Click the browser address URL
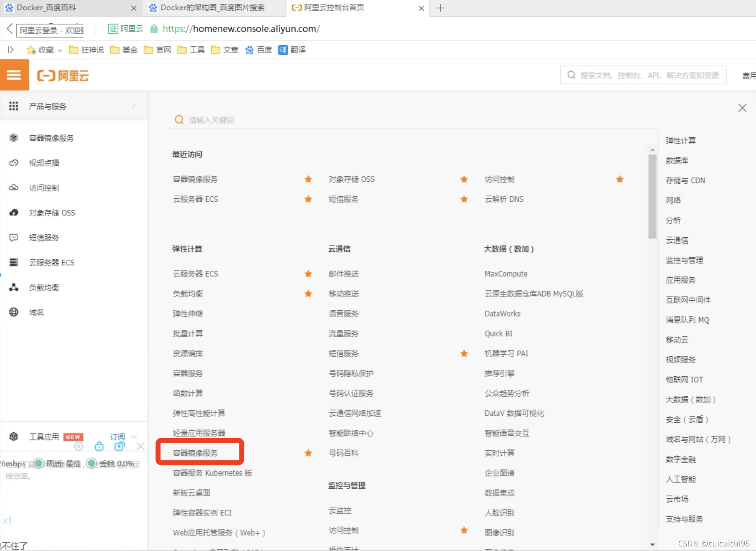The height and width of the screenshot is (551, 756). [x=241, y=29]
